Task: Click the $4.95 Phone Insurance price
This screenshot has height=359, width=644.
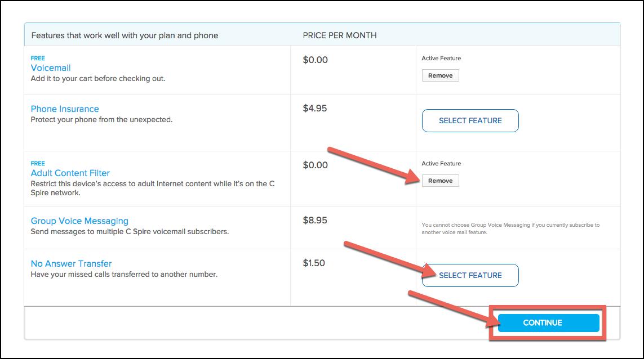Action: tap(315, 109)
